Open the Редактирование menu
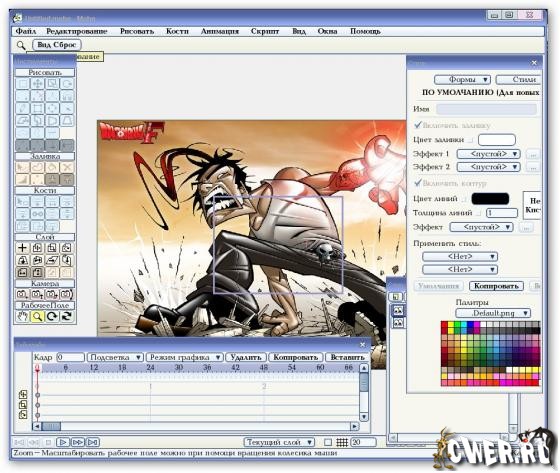The image size is (560, 473). point(77,31)
